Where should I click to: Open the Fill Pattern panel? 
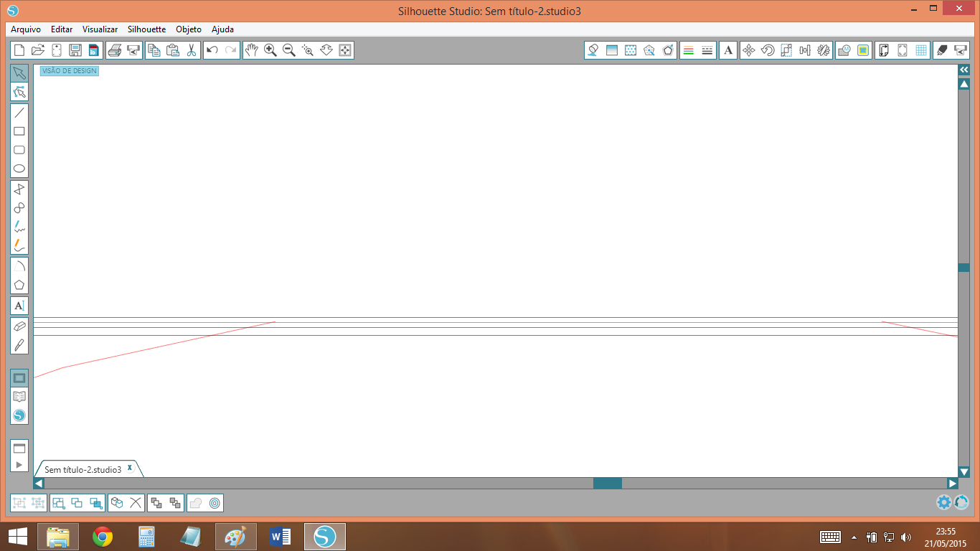(x=631, y=50)
